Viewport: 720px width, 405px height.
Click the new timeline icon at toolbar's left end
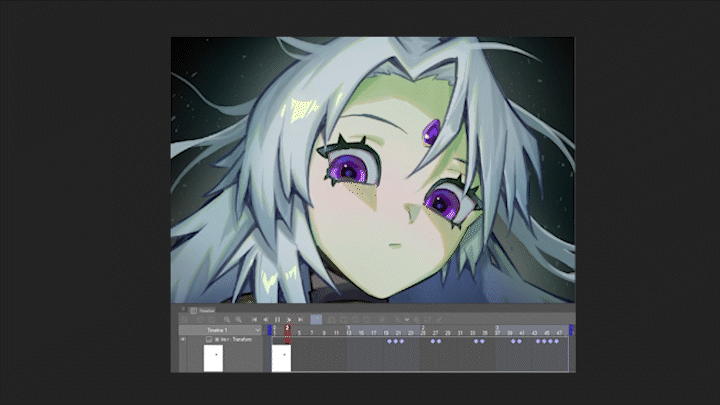pyautogui.click(x=184, y=320)
